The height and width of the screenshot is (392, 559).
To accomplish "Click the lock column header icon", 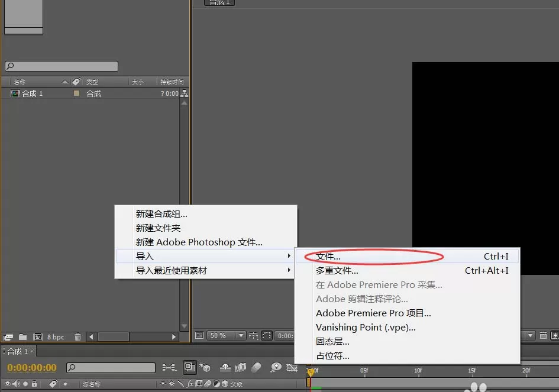I will coord(34,384).
